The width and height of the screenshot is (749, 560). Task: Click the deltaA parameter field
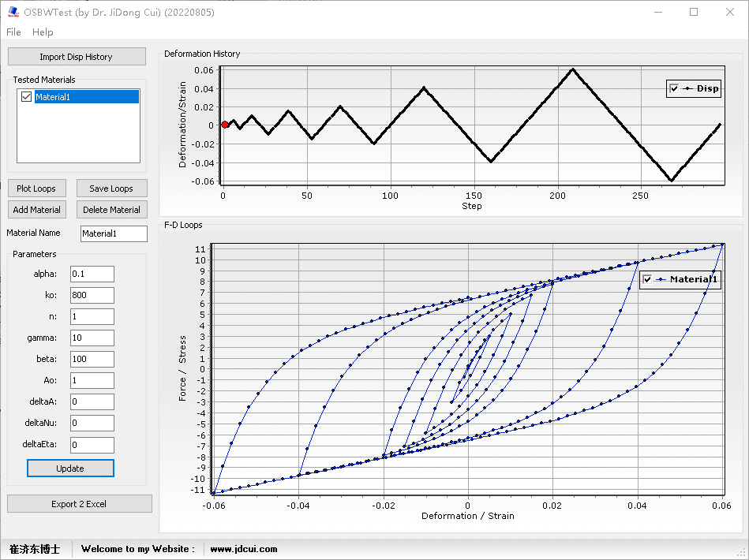(92, 401)
